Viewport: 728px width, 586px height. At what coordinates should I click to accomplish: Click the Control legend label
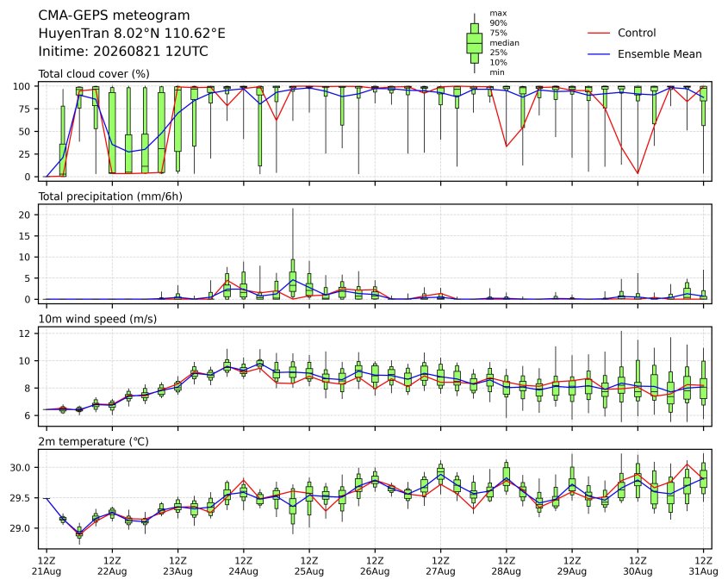pyautogui.click(x=637, y=33)
